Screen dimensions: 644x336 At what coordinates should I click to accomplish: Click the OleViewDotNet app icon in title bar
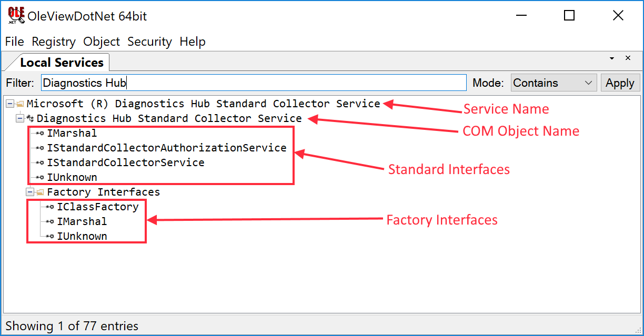click(16, 16)
